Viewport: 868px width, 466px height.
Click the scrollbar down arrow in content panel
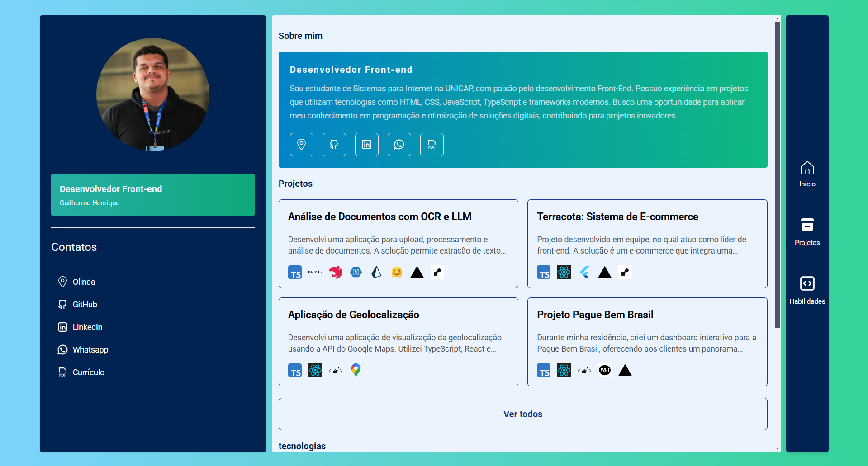tap(778, 448)
